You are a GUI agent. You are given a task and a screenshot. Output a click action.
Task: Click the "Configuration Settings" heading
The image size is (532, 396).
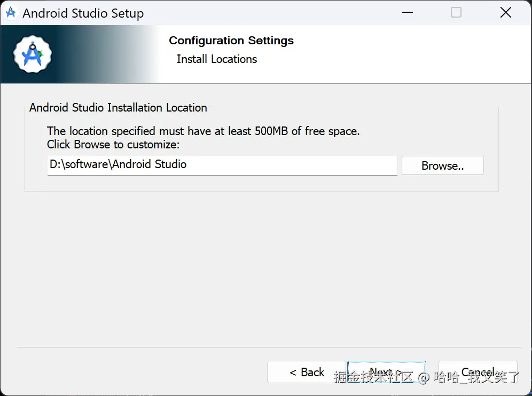(231, 41)
